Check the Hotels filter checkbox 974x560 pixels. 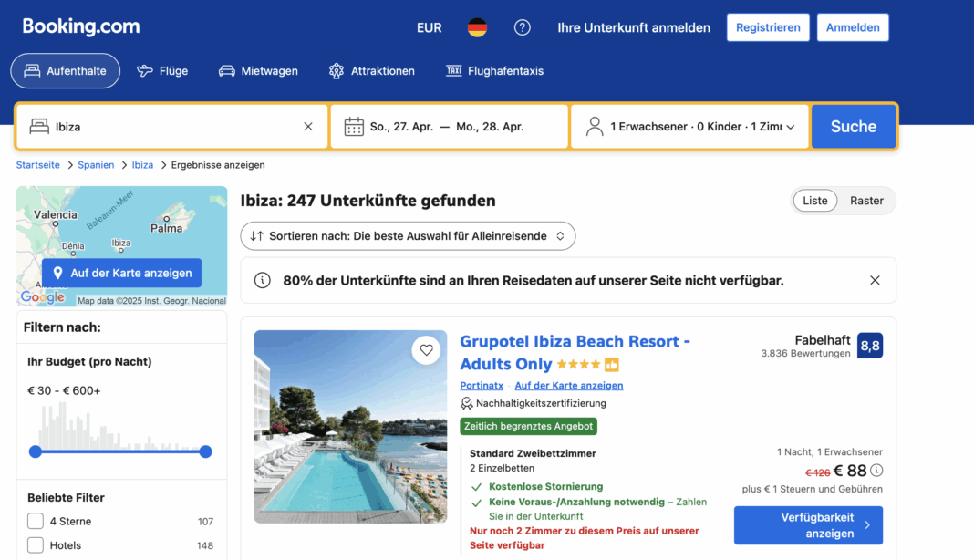click(x=36, y=545)
